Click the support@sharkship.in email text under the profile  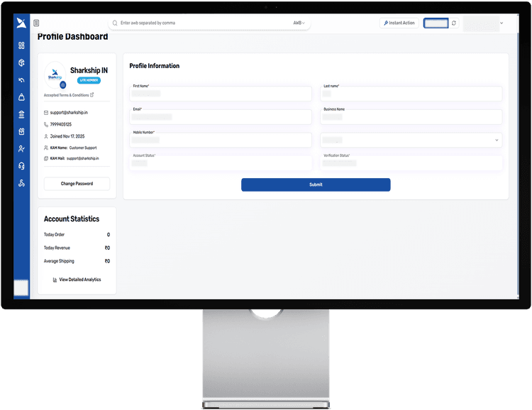[69, 112]
